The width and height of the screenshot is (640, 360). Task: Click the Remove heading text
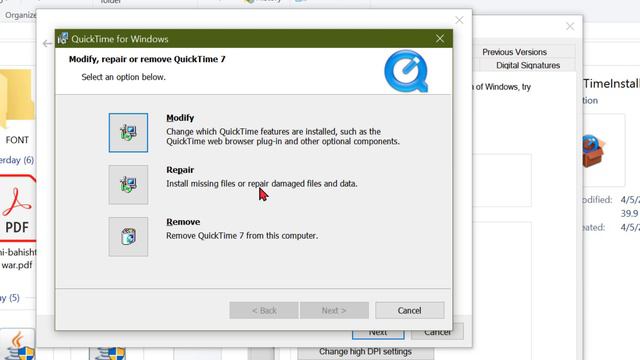pos(183,222)
